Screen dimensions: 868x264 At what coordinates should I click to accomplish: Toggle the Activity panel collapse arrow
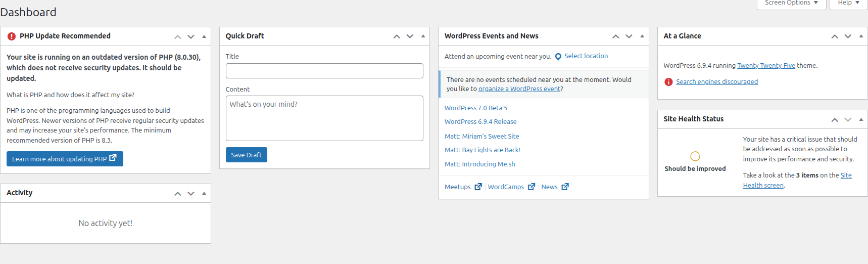pyautogui.click(x=204, y=193)
